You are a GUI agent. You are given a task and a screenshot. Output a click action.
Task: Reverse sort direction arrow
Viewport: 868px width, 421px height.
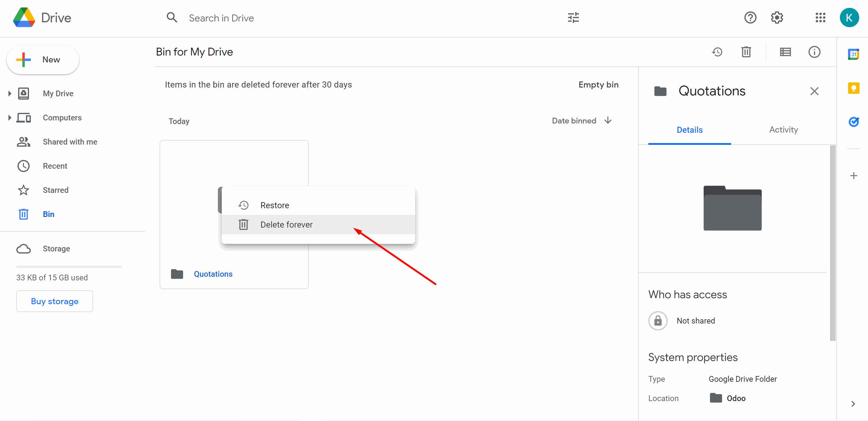pos(608,120)
